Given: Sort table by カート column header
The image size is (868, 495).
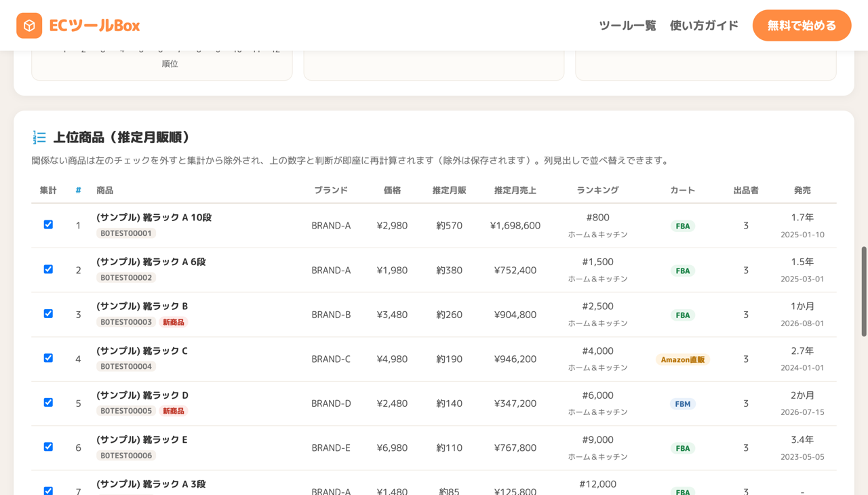Looking at the screenshot, I should point(682,191).
